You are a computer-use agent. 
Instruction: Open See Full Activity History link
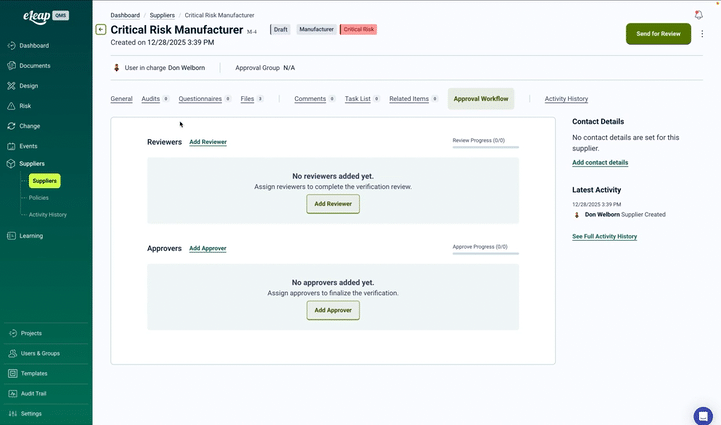click(604, 236)
